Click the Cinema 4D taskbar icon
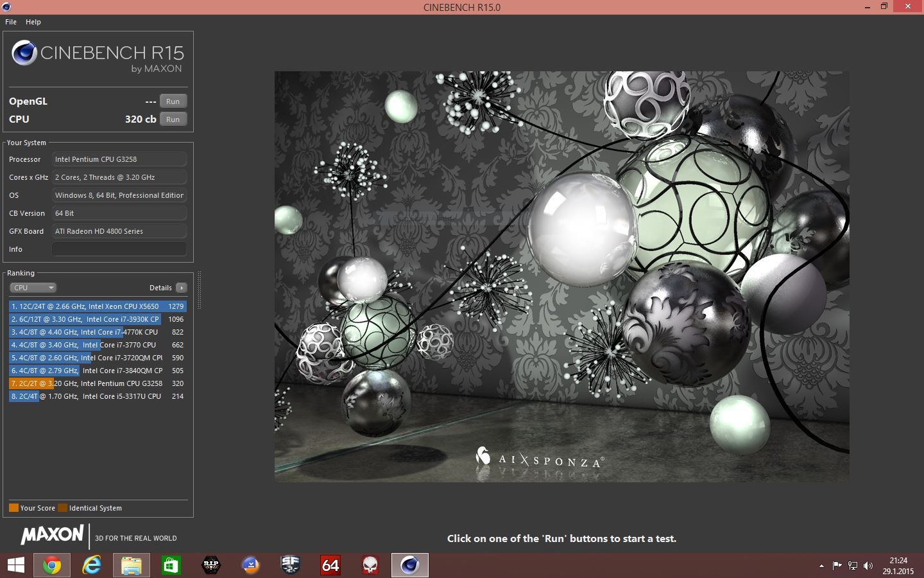 point(409,565)
